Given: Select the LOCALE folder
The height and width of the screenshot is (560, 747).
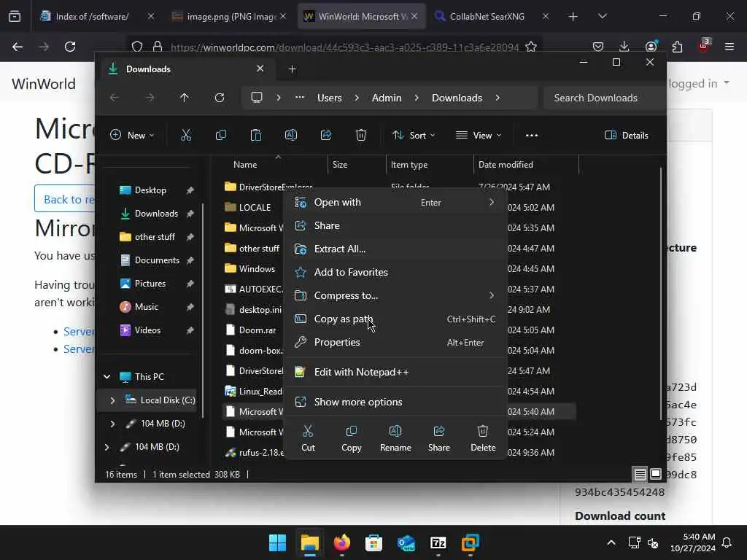Looking at the screenshot, I should click(x=255, y=208).
